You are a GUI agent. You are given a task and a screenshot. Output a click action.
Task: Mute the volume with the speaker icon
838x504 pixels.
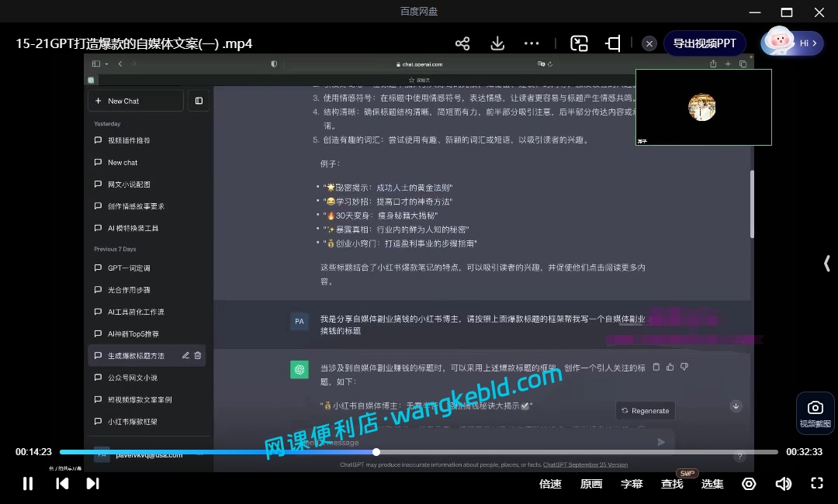tap(783, 484)
